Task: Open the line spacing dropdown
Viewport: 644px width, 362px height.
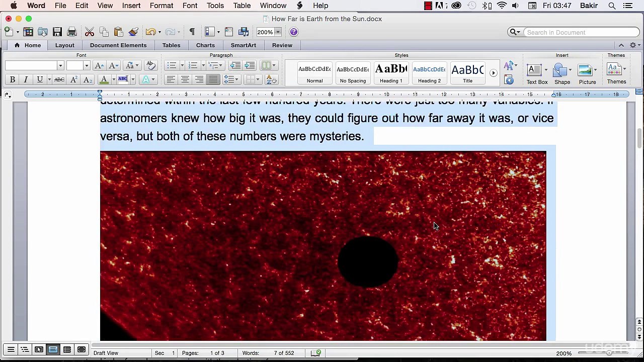Action: (x=232, y=79)
